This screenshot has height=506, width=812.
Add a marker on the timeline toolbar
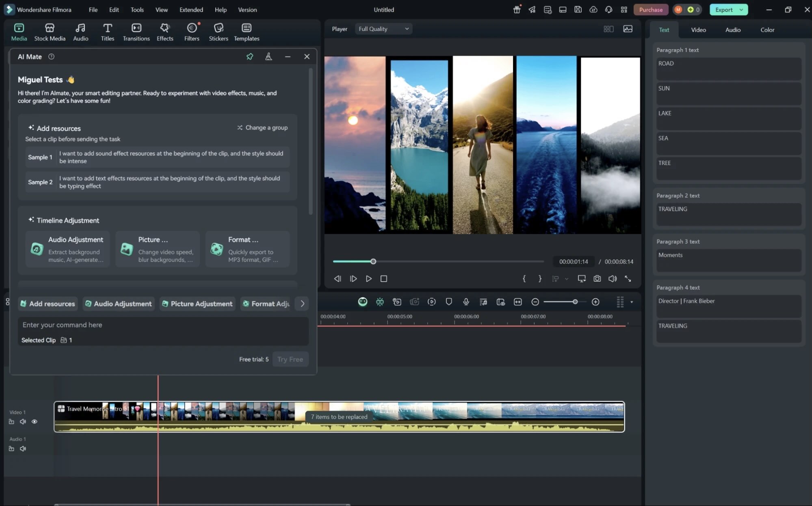[449, 302]
